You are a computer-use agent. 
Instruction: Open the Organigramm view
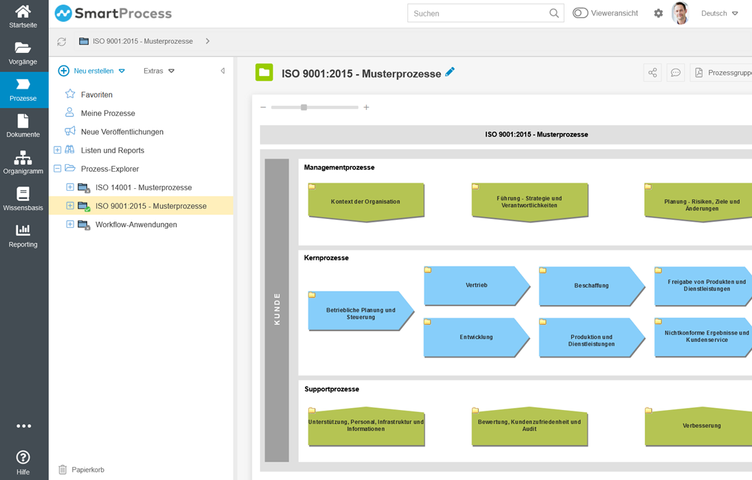click(23, 162)
